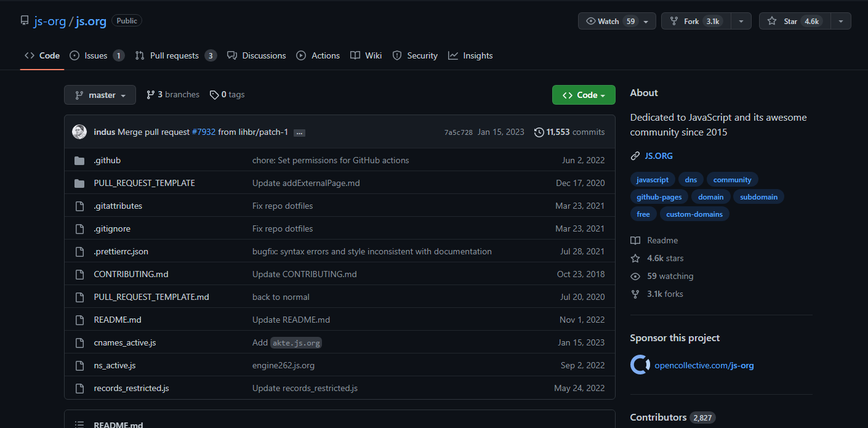The height and width of the screenshot is (428, 868).
Task: Click the repository icon beside js-org
Action: 25,21
